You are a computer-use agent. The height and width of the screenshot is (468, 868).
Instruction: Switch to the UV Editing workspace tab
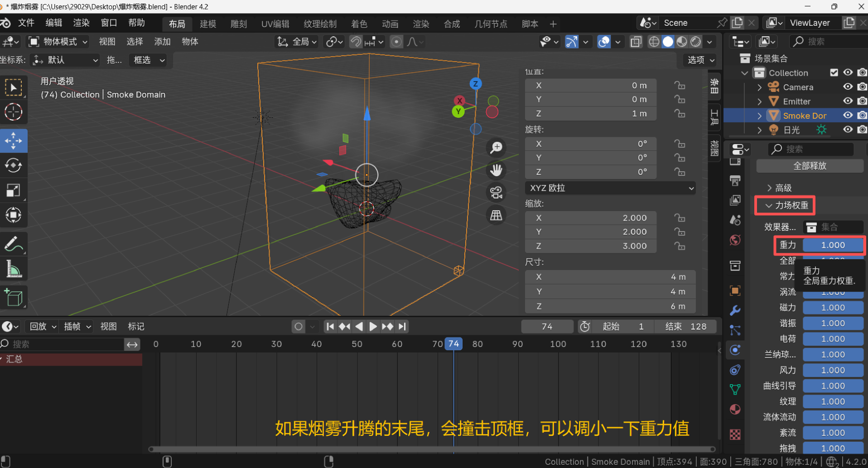point(275,24)
